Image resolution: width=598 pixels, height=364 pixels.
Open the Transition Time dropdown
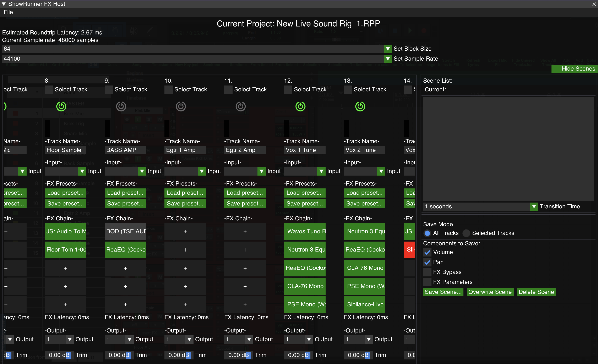[x=534, y=207]
